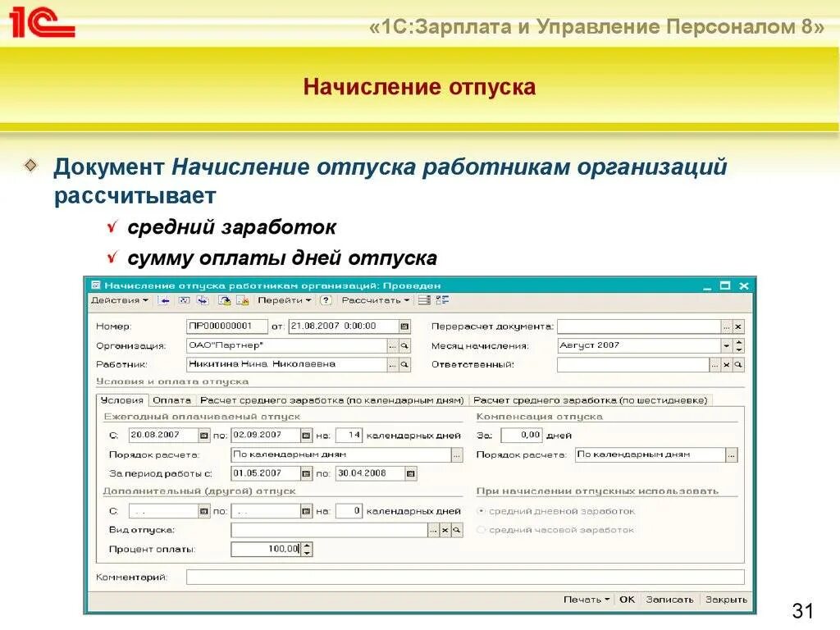
Task: Open magnifier lookup for Организация field
Action: coord(405,346)
